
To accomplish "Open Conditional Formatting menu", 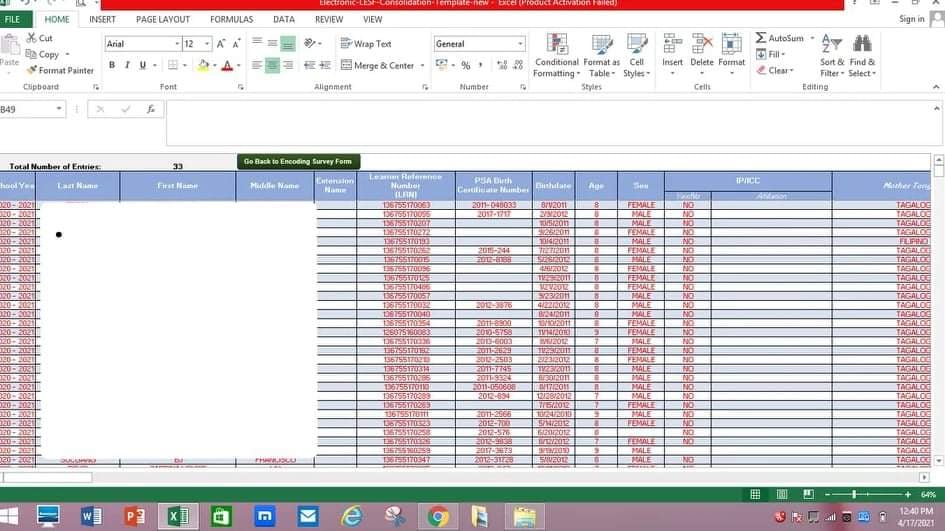I will pyautogui.click(x=556, y=55).
